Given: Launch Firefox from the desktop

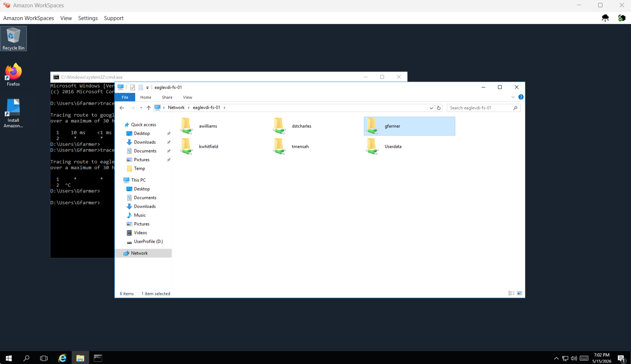Looking at the screenshot, I should [x=14, y=75].
